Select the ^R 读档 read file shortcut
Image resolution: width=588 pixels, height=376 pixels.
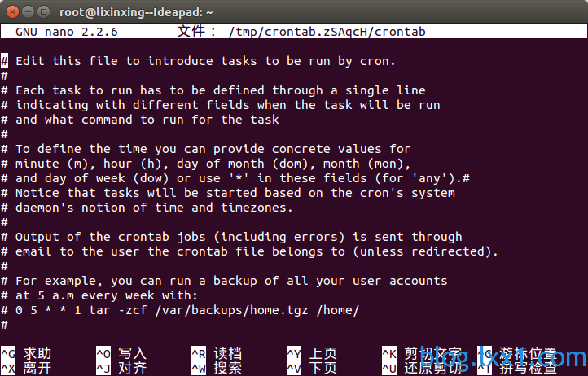(x=217, y=353)
